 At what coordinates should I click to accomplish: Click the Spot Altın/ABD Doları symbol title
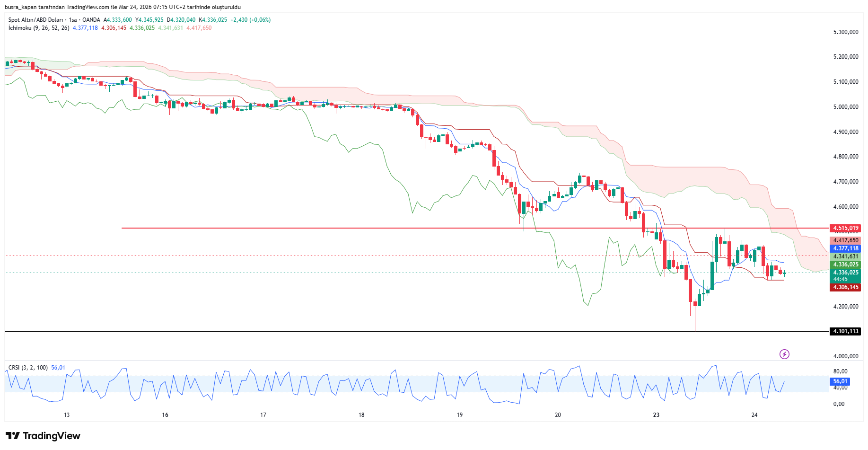35,20
